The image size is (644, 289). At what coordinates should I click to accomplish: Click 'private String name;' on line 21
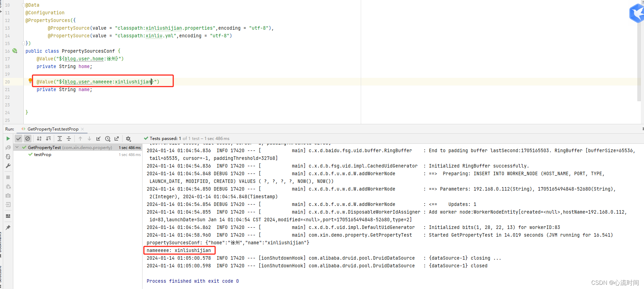(65, 90)
